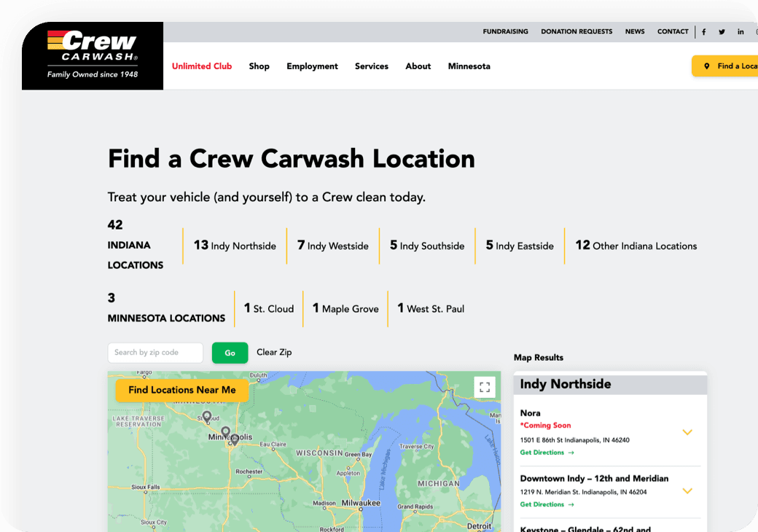Click the green Go button
The height and width of the screenshot is (532, 758).
[230, 353]
